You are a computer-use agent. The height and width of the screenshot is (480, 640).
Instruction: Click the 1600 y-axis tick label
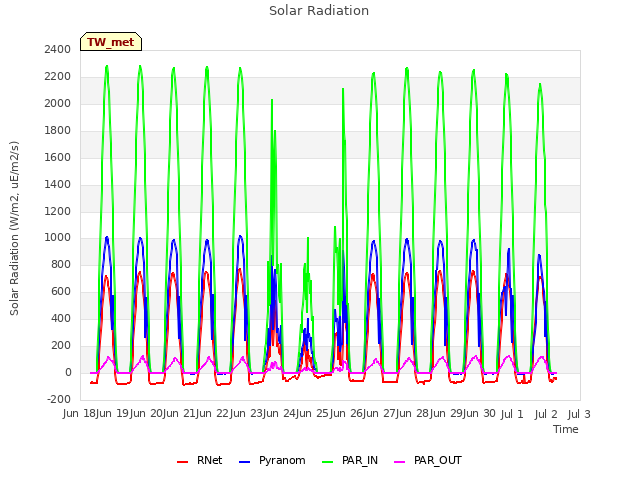58,157
